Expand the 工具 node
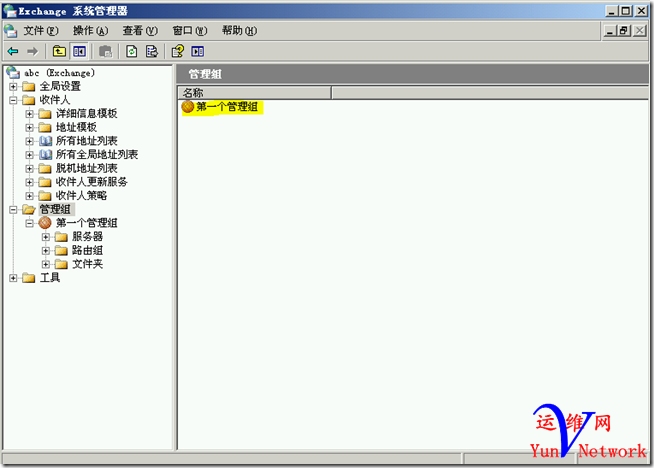Image resolution: width=654 pixels, height=468 pixels. (x=13, y=278)
